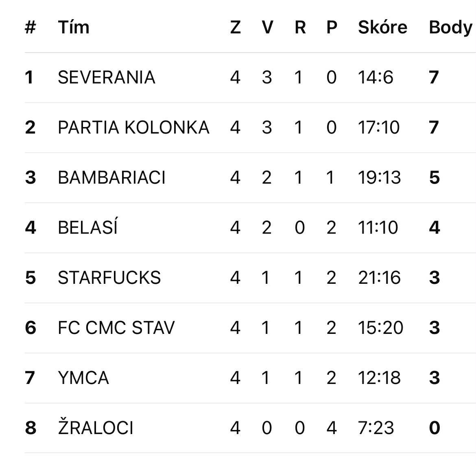The image size is (476, 465).
Task: Select the R draws column header
Action: coord(300,27)
